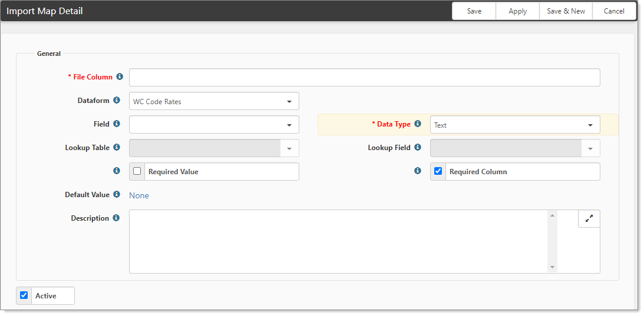
Task: Click the None default value link
Action: [x=139, y=195]
